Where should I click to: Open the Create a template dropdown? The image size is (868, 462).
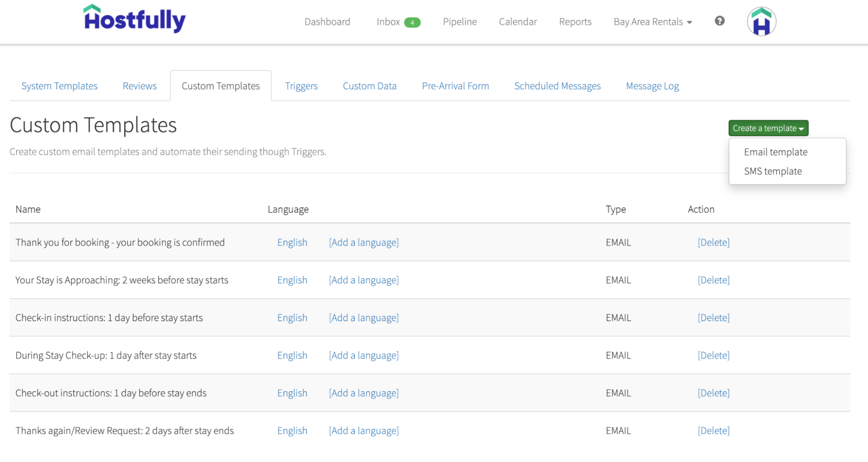768,128
